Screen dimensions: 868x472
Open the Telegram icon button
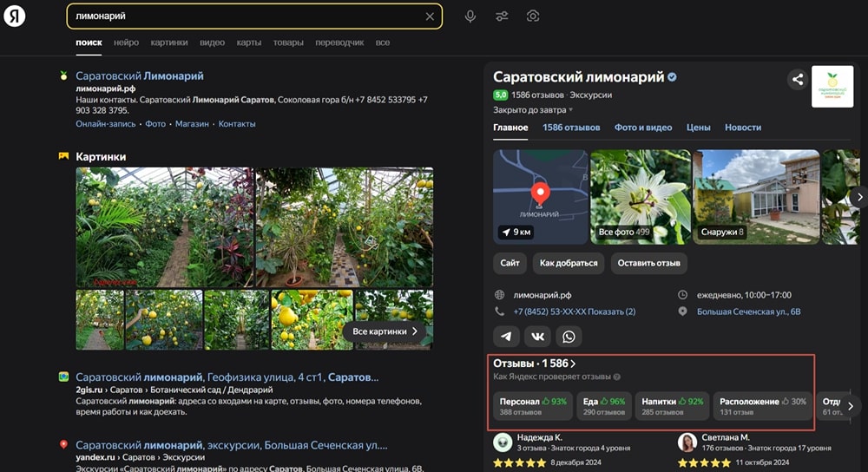506,336
